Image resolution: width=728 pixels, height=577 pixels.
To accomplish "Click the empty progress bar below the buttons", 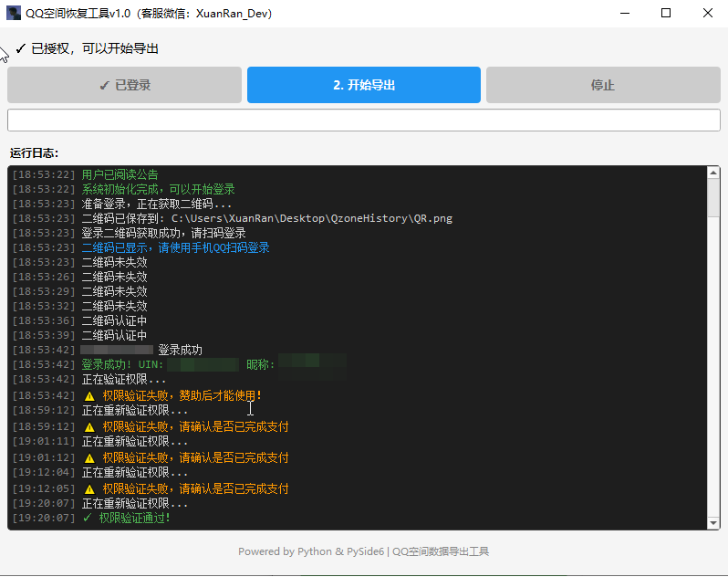I will [363, 121].
